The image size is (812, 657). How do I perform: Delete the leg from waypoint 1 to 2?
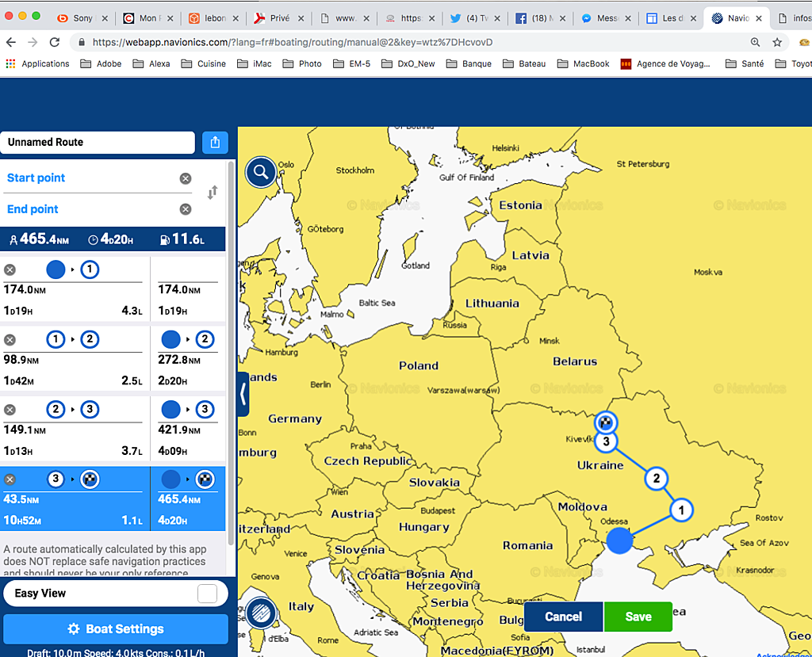coord(10,340)
